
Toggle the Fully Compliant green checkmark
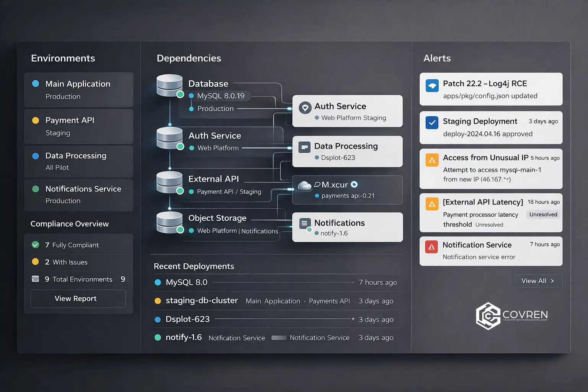tap(36, 245)
